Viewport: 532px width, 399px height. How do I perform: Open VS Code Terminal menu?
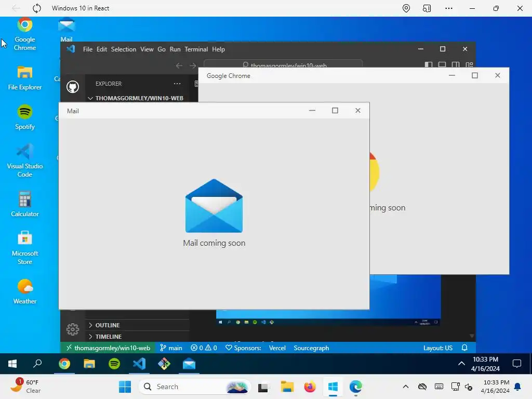tap(196, 49)
